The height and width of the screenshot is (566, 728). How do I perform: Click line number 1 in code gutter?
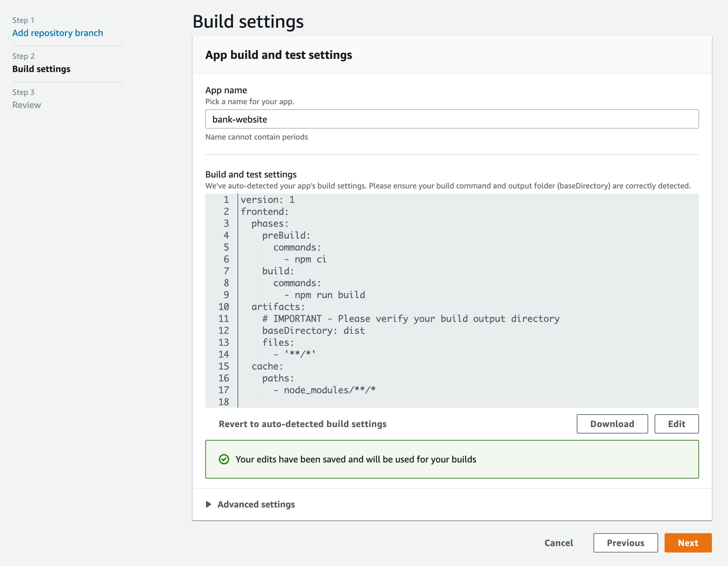point(226,200)
